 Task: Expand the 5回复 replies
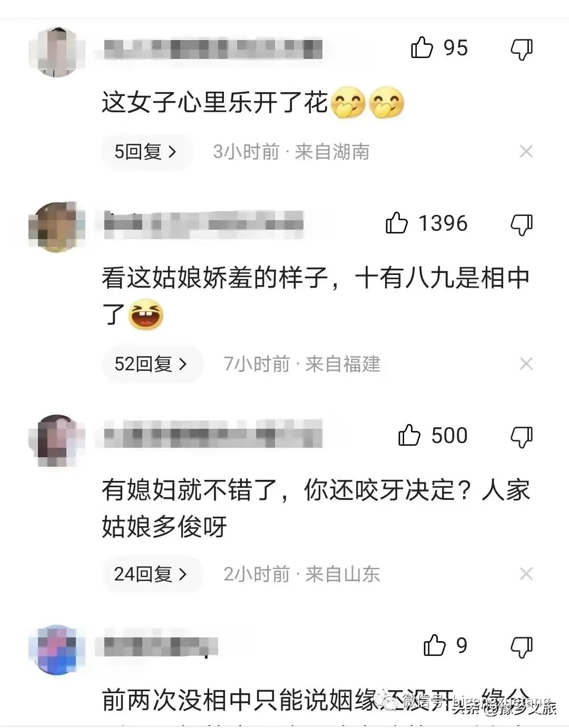(x=146, y=152)
